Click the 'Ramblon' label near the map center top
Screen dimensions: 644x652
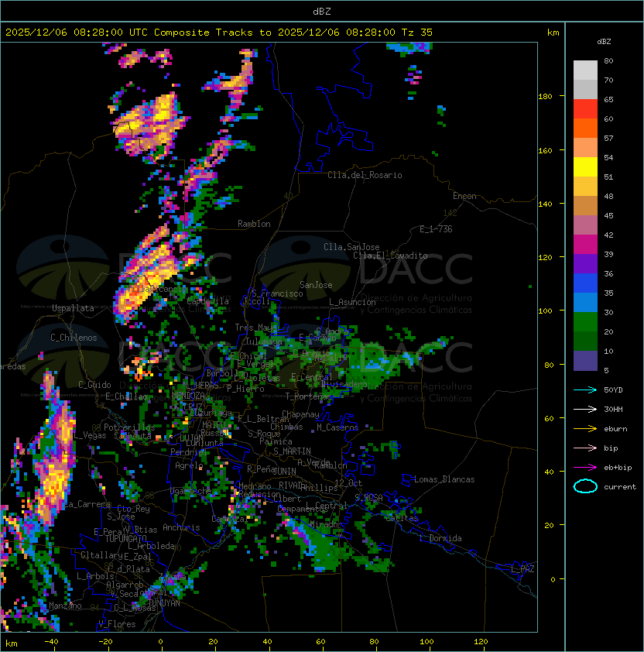[x=254, y=224]
